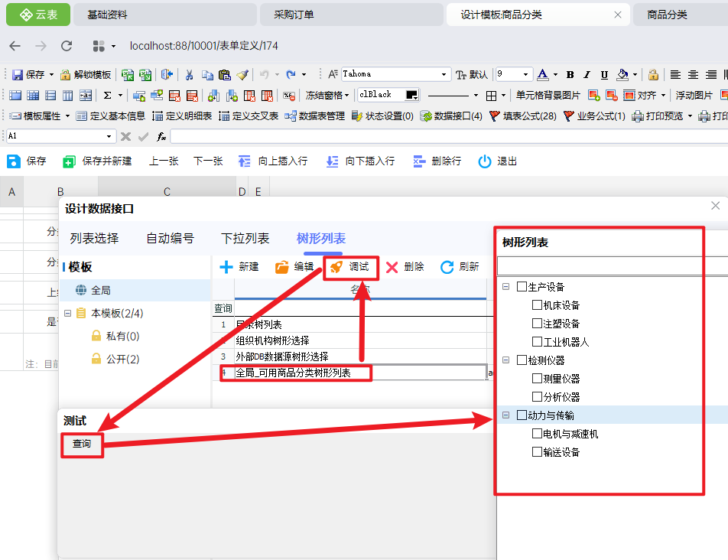Screen dimensions: 728x560
Task: Switch to the 树形列表 tab
Action: tap(321, 238)
